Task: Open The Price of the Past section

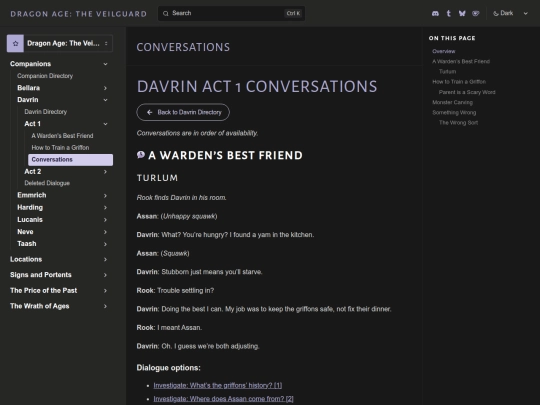Action: coord(43,290)
